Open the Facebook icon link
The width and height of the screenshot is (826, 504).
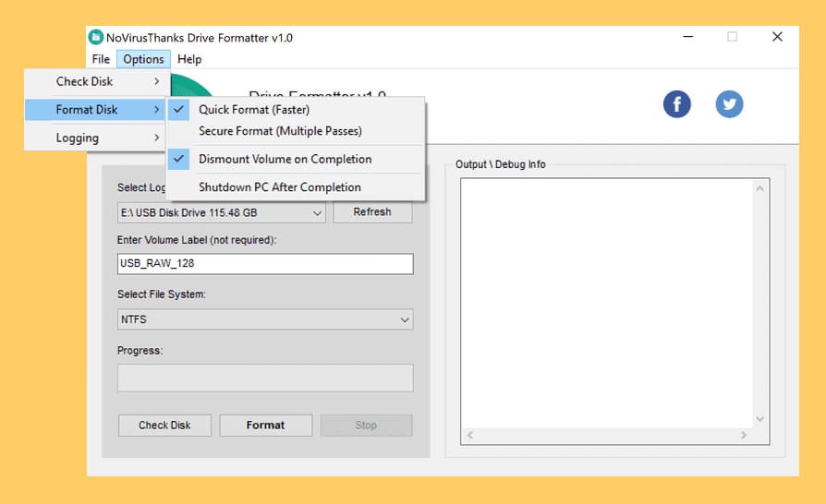(677, 104)
